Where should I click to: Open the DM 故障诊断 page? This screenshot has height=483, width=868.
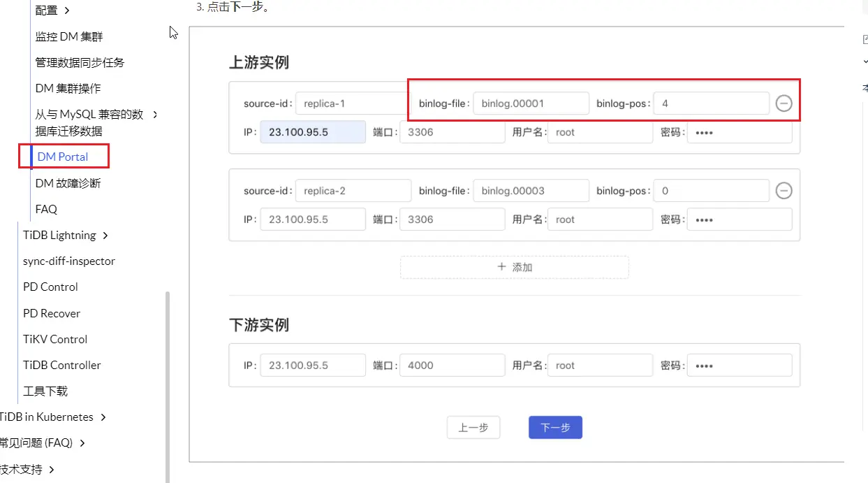68,183
